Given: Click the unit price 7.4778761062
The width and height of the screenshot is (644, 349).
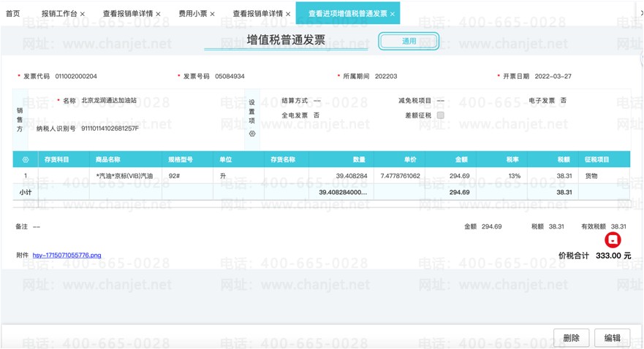Looking at the screenshot, I should 400,176.
